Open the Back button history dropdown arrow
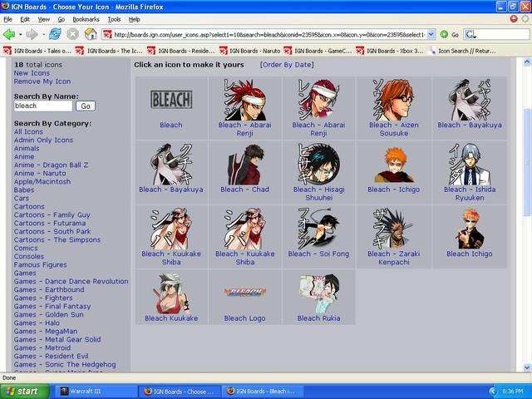 tap(20, 34)
